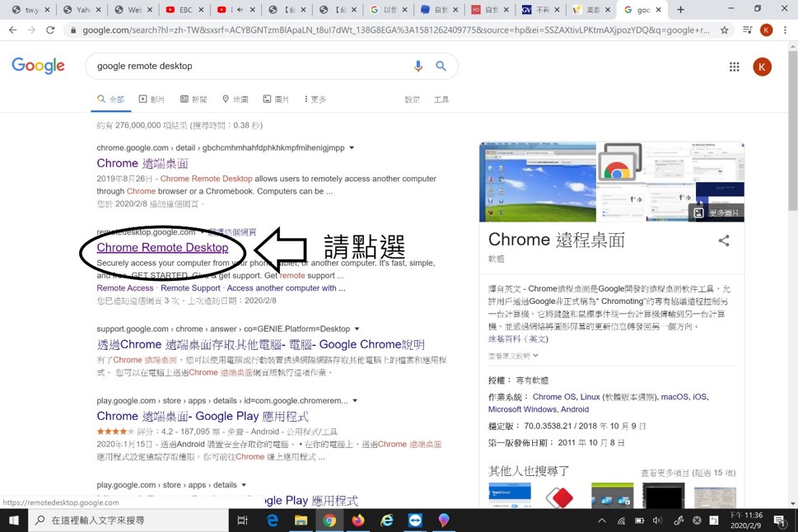Click the Google logo
This screenshot has height=532, width=798.
pos(38,66)
